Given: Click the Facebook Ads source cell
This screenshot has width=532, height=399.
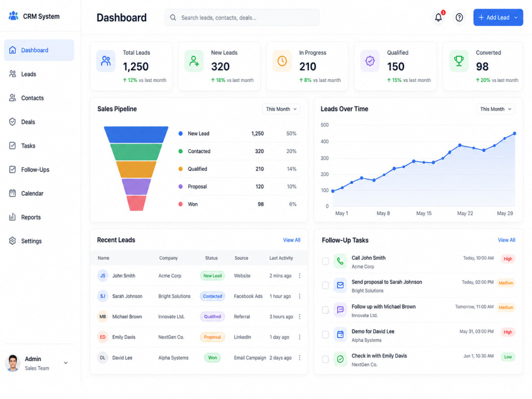Looking at the screenshot, I should point(248,296).
